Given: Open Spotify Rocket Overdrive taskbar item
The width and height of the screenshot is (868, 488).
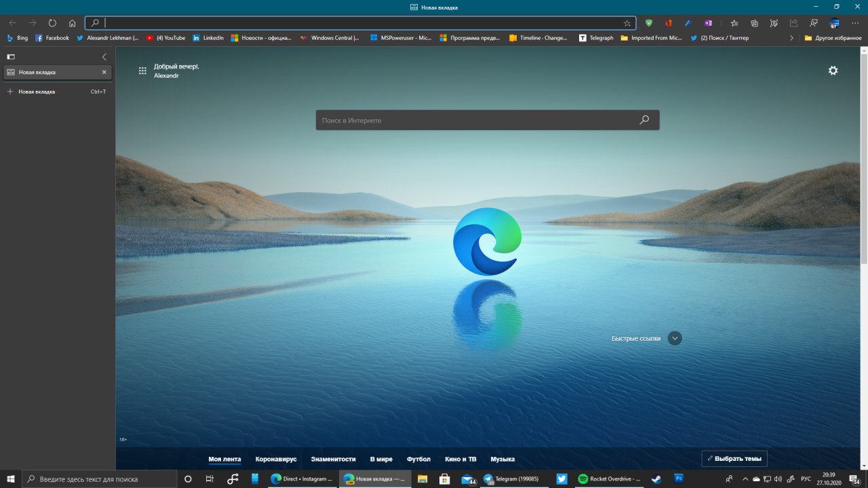Looking at the screenshot, I should [609, 479].
